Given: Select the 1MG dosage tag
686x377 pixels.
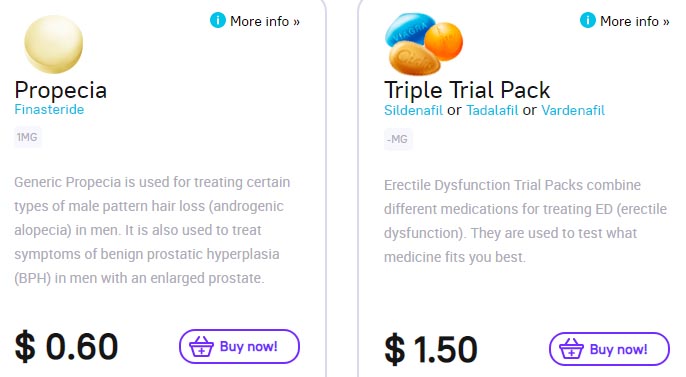Looking at the screenshot, I should pos(27,137).
